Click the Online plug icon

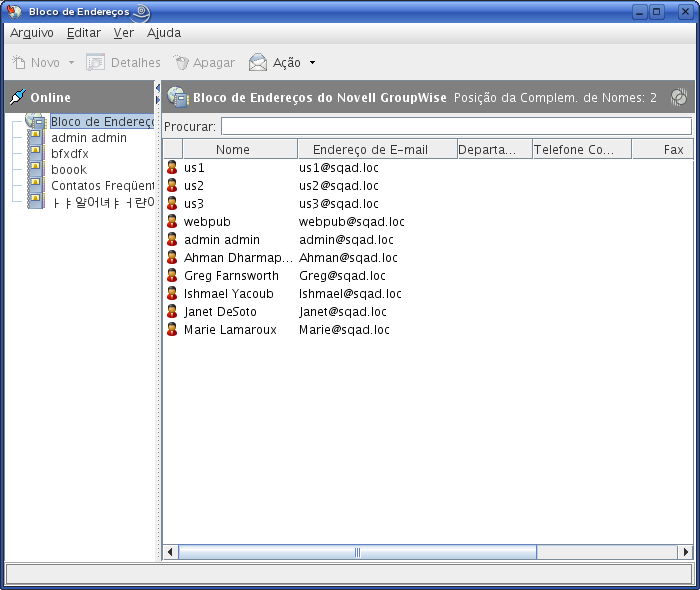click(18, 96)
